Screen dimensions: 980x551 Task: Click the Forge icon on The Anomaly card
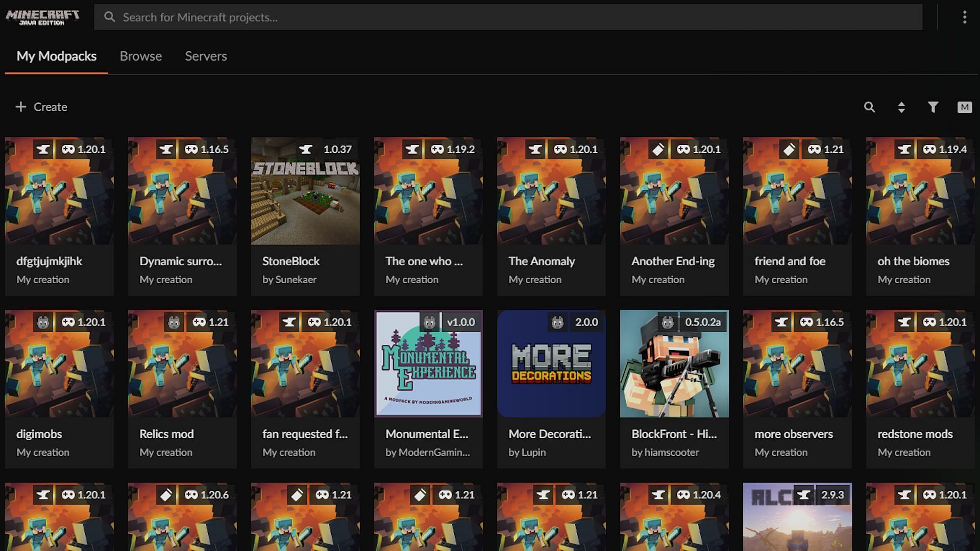(x=535, y=149)
